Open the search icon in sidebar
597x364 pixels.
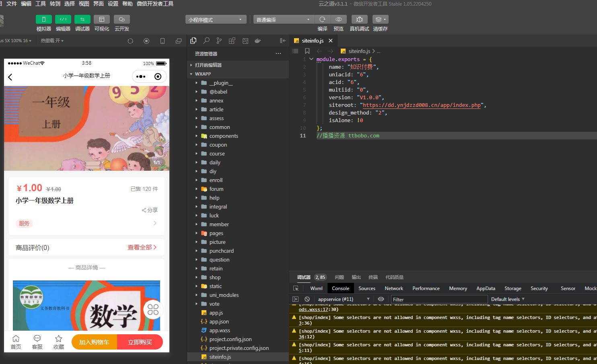point(206,41)
